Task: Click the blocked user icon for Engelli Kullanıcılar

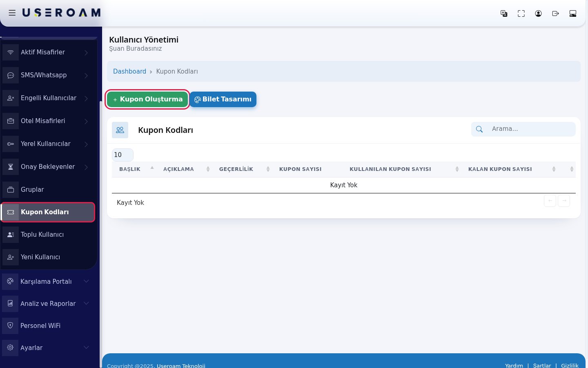Action: (11, 98)
